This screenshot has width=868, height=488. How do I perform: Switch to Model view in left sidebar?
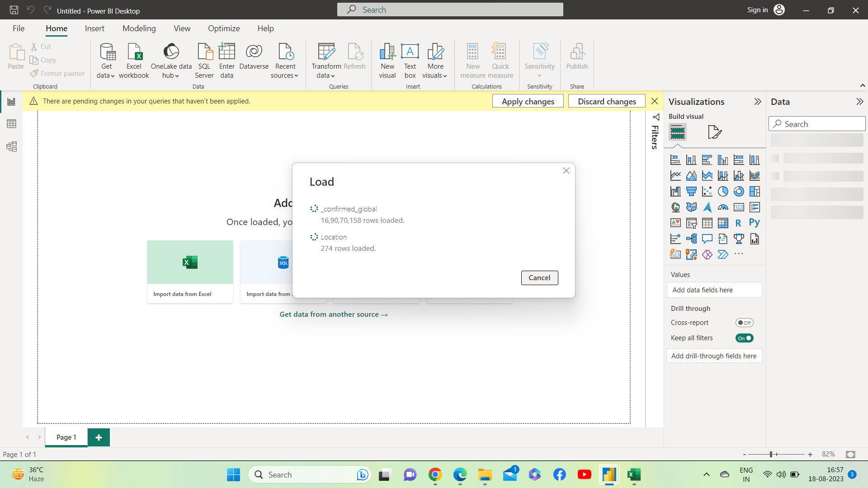11,146
